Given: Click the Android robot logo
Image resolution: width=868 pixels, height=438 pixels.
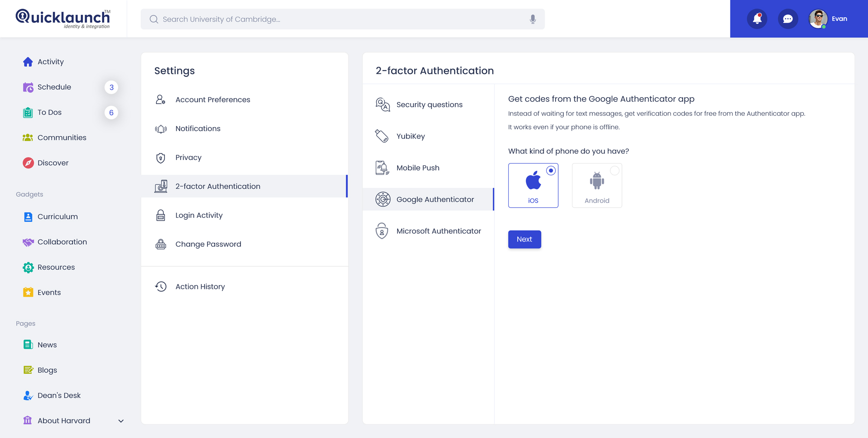Looking at the screenshot, I should [x=597, y=180].
